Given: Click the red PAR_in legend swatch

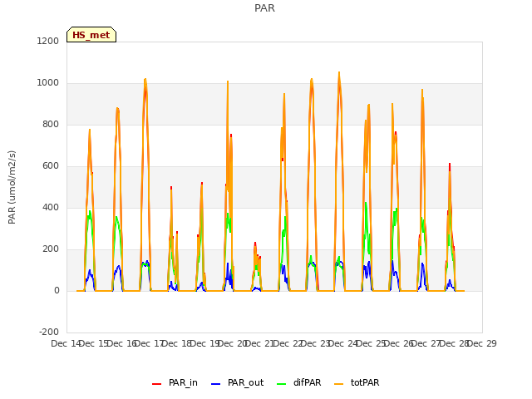Looking at the screenshot, I should point(156,384).
